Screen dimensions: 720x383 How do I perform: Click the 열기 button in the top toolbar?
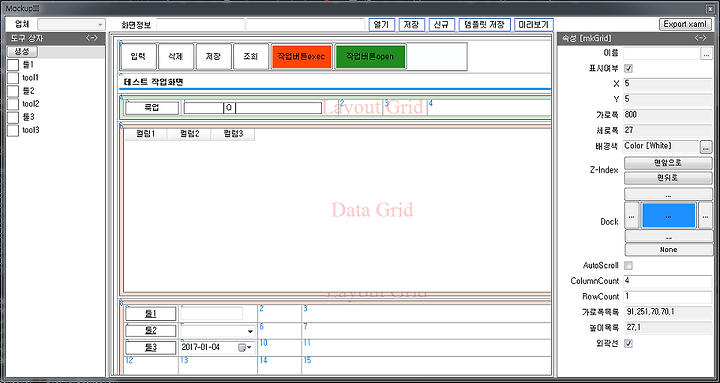382,25
